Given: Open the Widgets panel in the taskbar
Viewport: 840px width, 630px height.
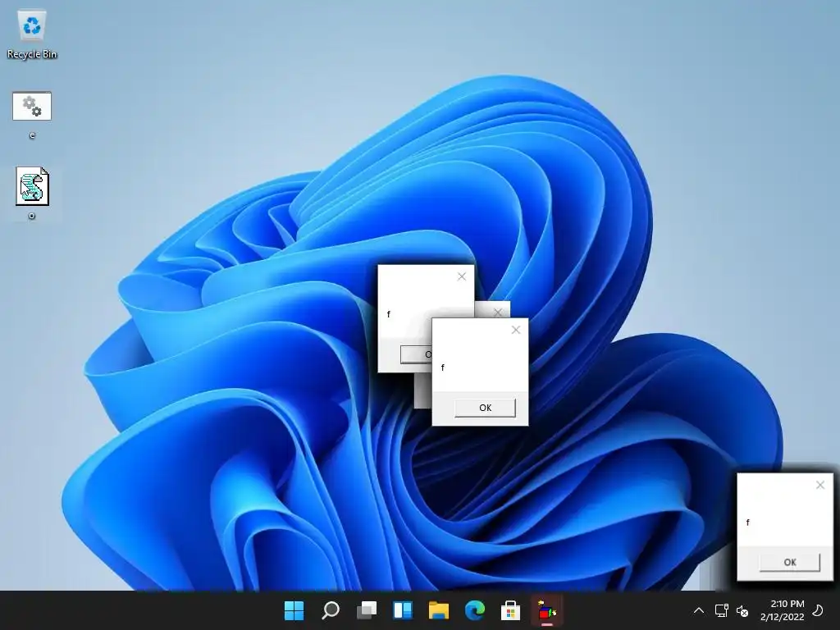Looking at the screenshot, I should tap(402, 610).
